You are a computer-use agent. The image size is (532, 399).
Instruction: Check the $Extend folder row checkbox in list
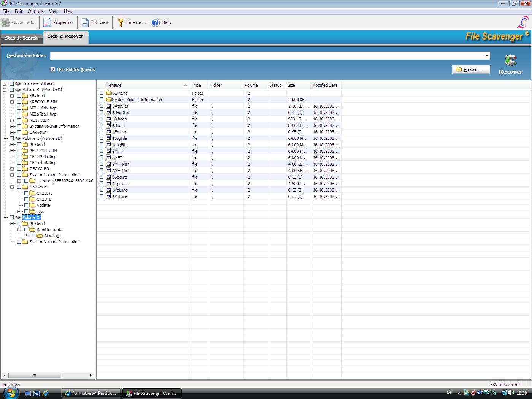pyautogui.click(x=101, y=93)
